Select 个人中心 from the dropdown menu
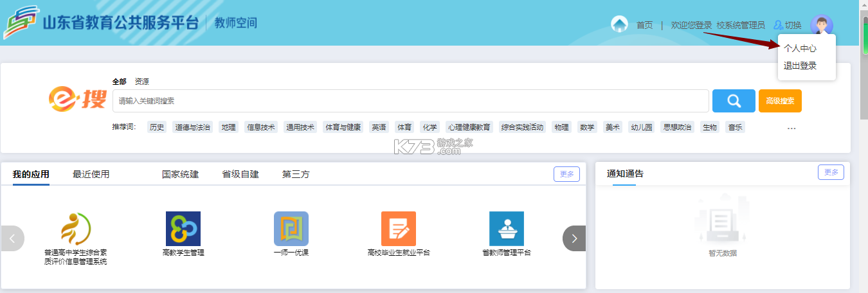This screenshot has height=293, width=868. click(800, 48)
